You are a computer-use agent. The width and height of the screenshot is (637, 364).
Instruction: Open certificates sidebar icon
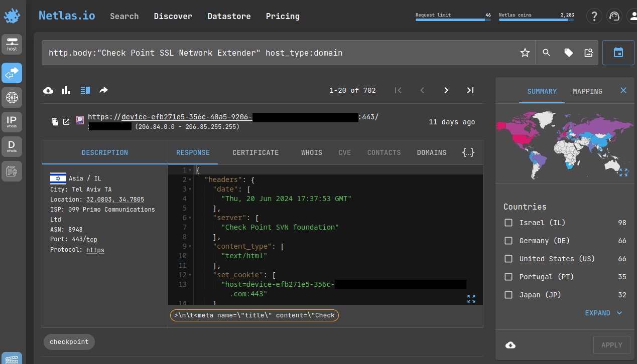point(12,171)
